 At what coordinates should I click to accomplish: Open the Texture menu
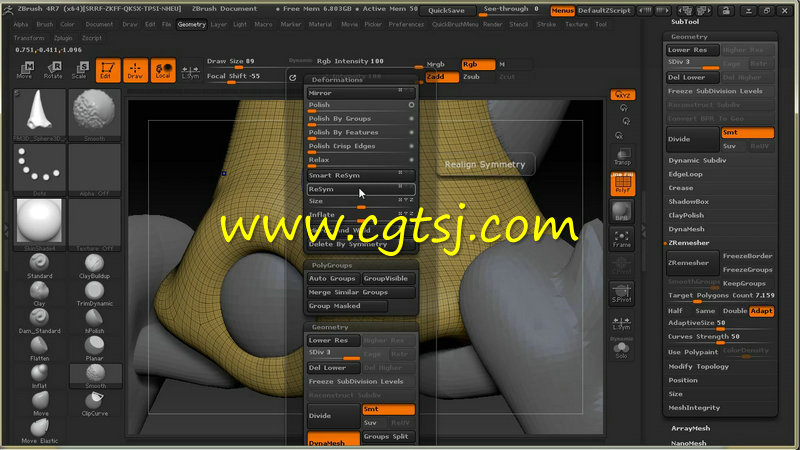click(x=576, y=24)
